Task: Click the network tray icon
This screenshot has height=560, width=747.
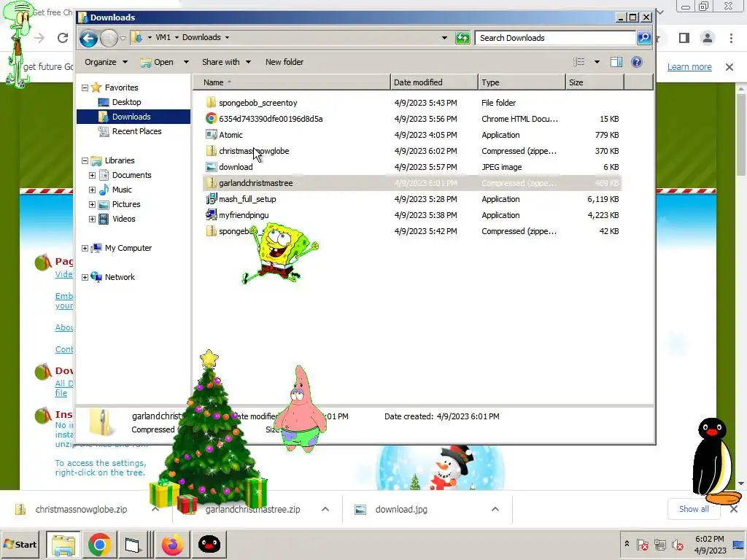Action: coord(660,544)
